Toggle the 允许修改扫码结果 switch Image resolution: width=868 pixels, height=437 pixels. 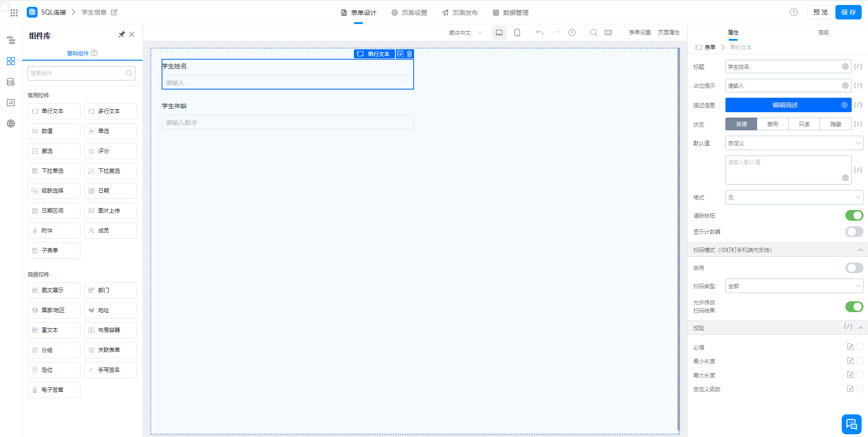[854, 307]
